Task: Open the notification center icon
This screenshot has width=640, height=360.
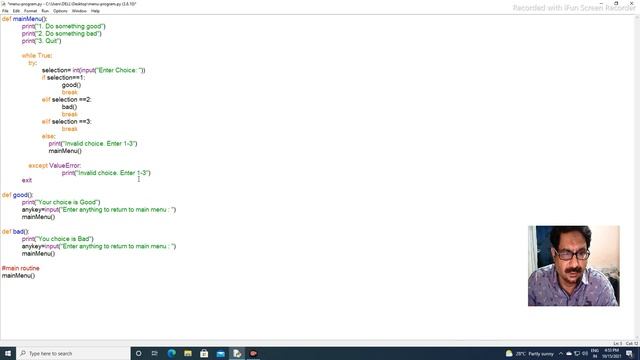Action: coord(629,353)
